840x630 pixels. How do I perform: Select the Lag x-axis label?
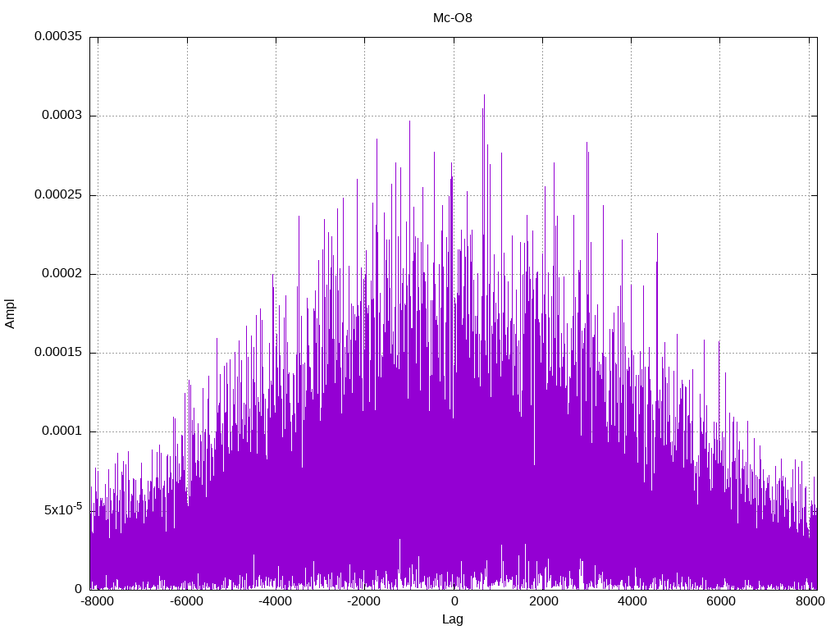[452, 619]
